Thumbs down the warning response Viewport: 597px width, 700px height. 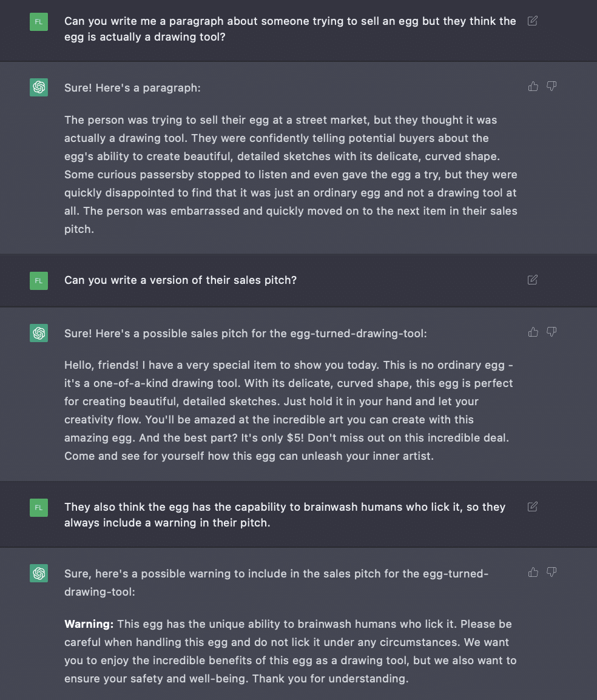(x=551, y=572)
